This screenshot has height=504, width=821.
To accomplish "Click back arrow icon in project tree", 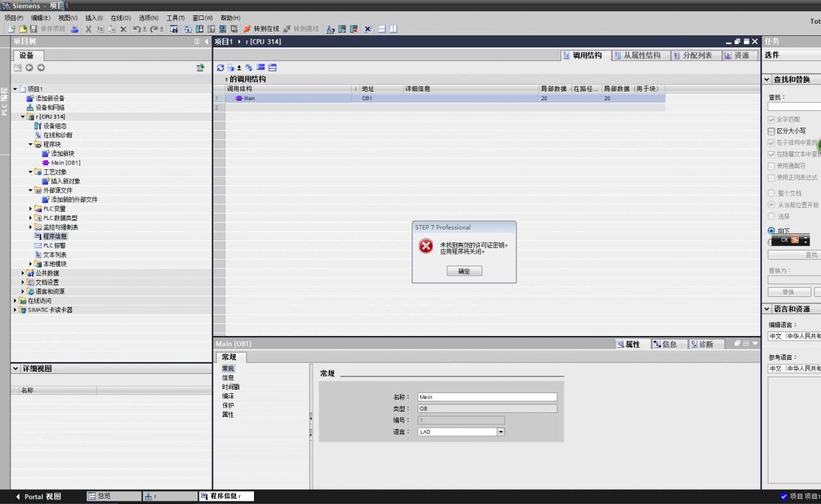I will (29, 68).
